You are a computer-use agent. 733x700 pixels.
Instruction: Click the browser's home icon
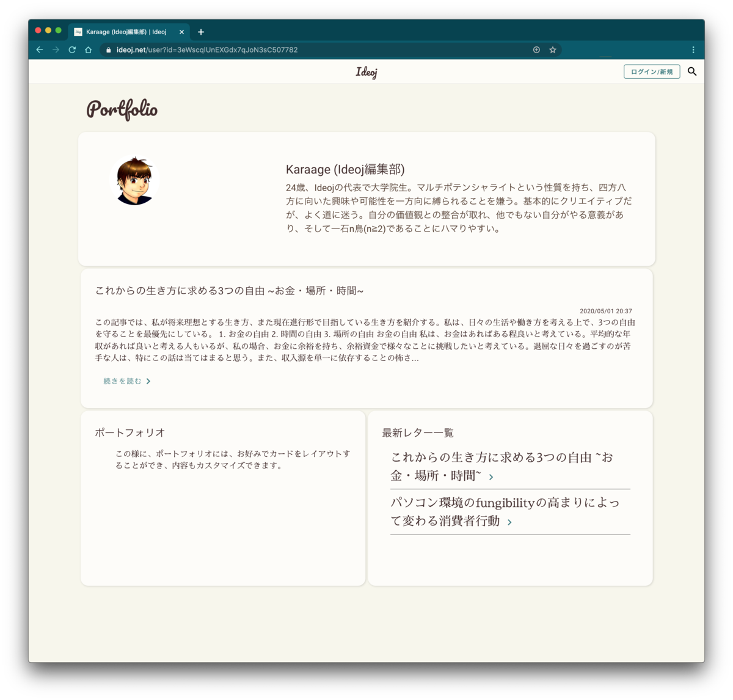click(x=87, y=49)
